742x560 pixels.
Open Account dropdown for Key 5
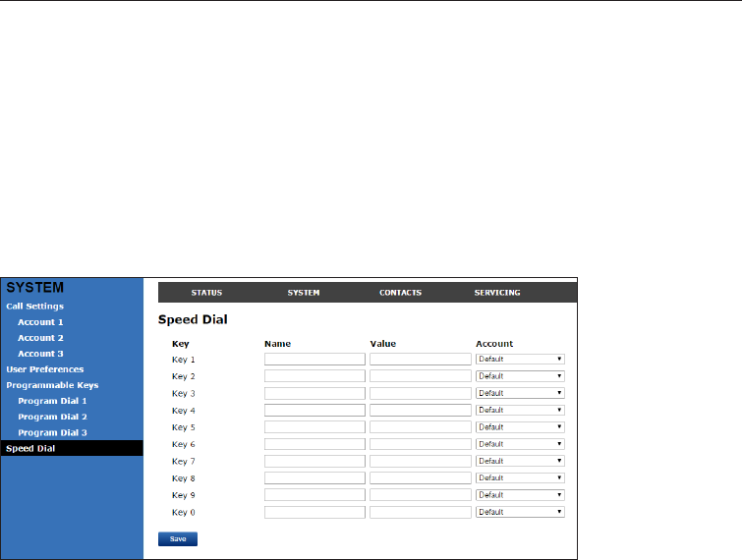click(x=520, y=427)
